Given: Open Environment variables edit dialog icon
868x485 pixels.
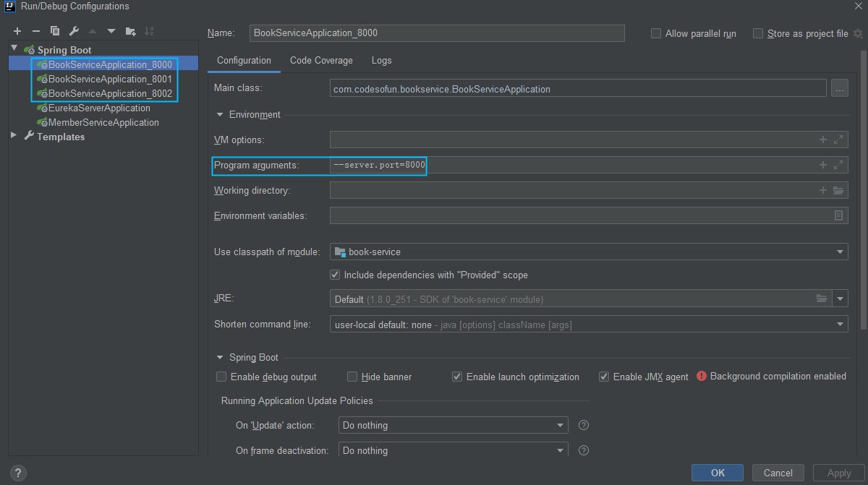Looking at the screenshot, I should (x=838, y=215).
